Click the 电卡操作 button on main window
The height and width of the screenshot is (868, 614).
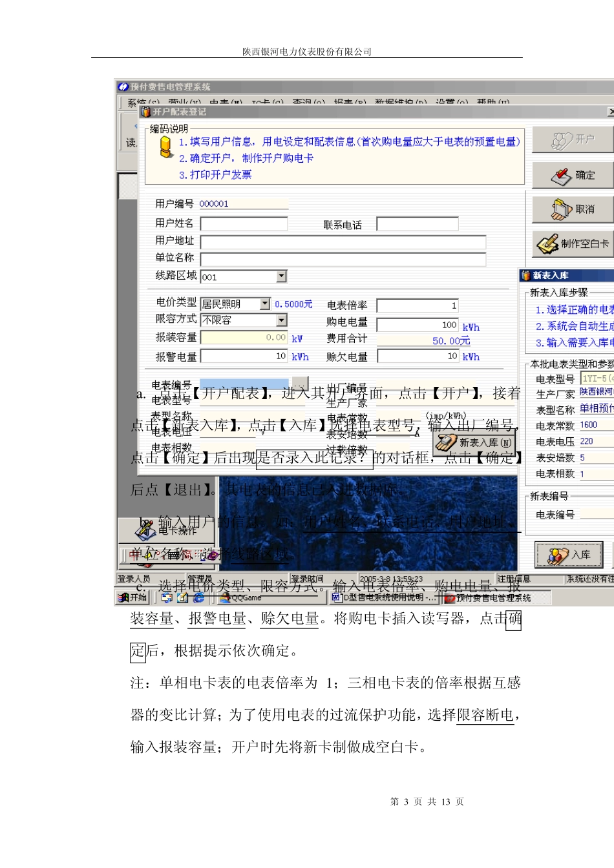pos(166,530)
